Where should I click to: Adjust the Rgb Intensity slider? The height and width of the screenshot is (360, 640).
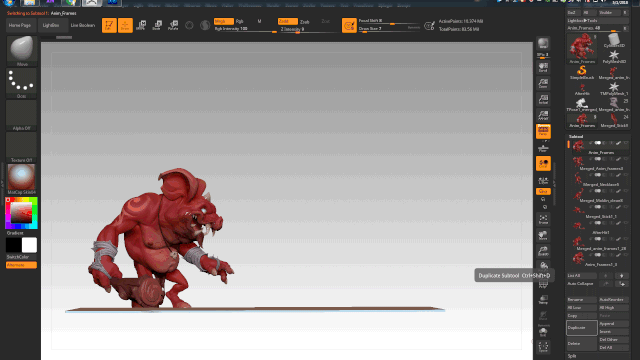point(245,29)
